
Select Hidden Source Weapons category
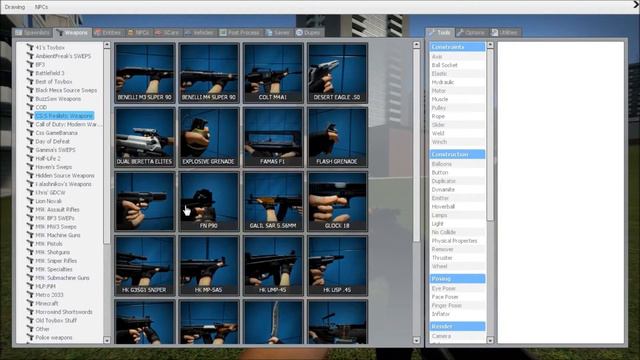click(64, 176)
